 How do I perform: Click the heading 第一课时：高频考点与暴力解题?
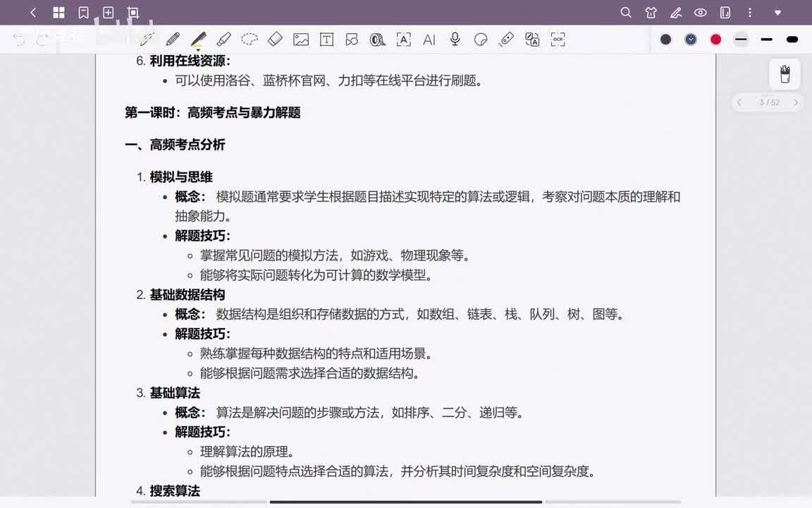coord(212,112)
